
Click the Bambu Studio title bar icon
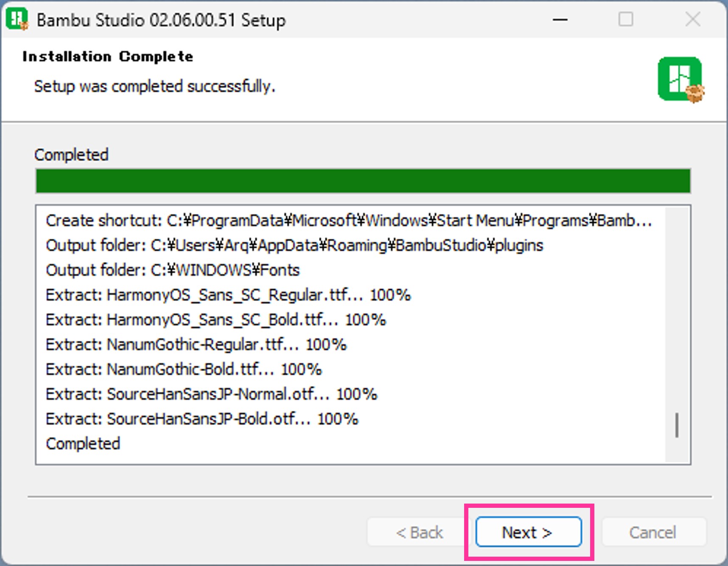[x=17, y=20]
